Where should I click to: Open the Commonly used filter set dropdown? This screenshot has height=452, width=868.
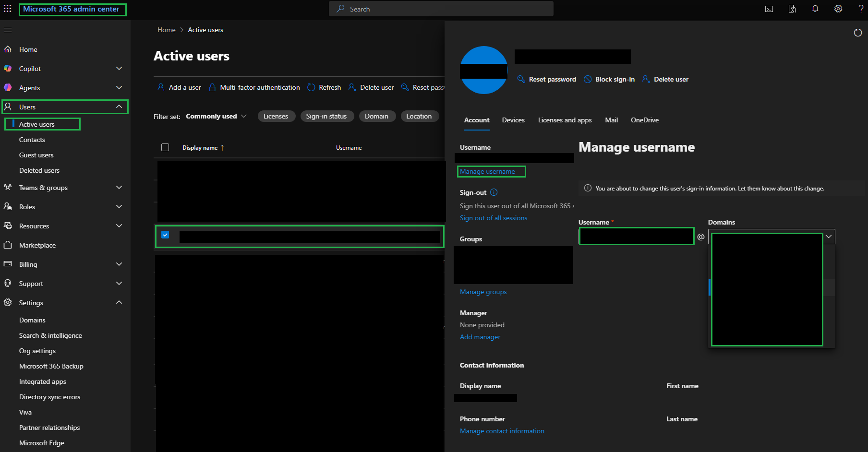[x=217, y=116]
